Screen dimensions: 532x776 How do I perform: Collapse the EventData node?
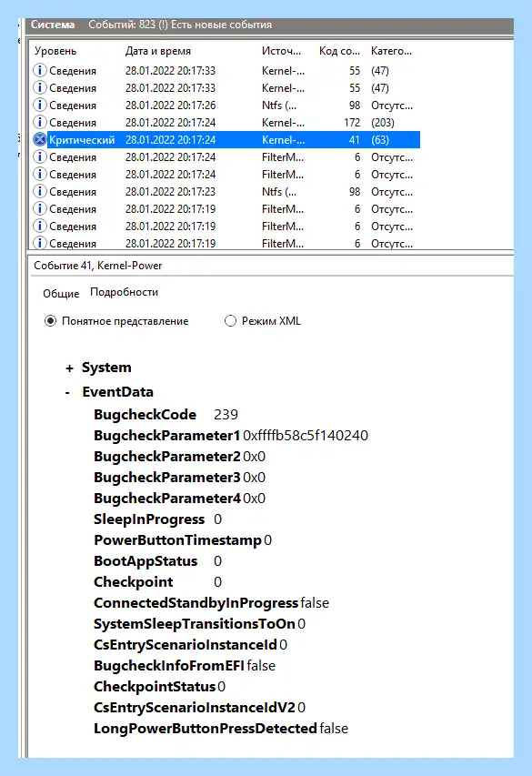click(68, 392)
